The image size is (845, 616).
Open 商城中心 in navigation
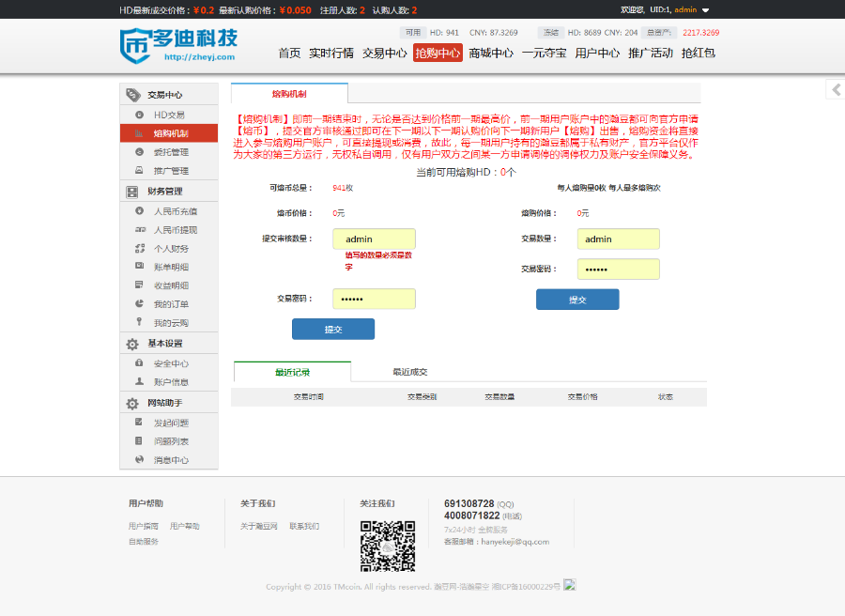coord(491,53)
